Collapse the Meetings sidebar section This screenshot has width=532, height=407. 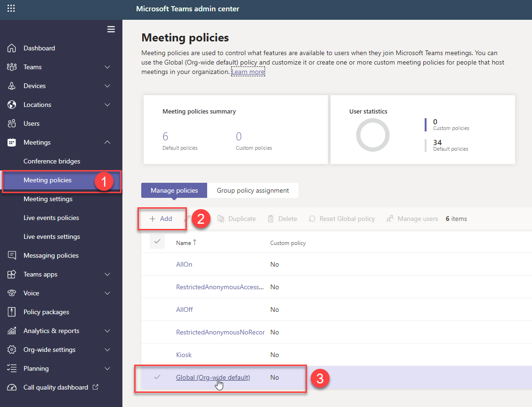pyautogui.click(x=107, y=142)
